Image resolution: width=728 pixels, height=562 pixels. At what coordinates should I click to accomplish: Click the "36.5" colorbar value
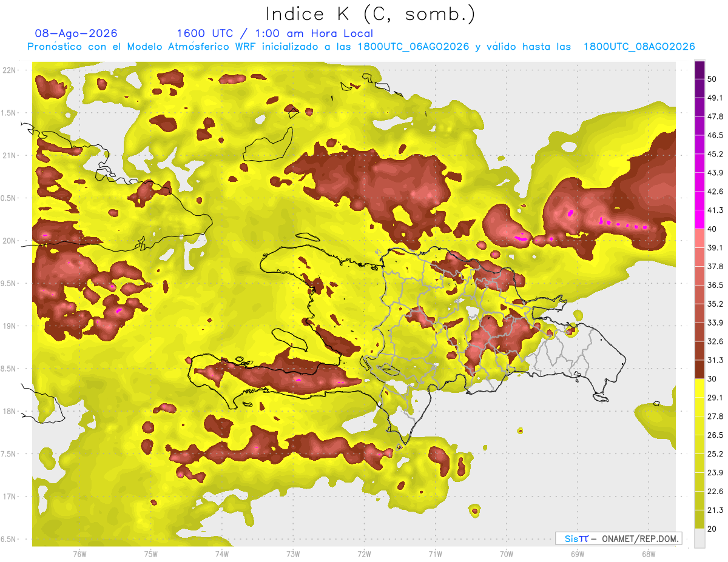pyautogui.click(x=715, y=285)
